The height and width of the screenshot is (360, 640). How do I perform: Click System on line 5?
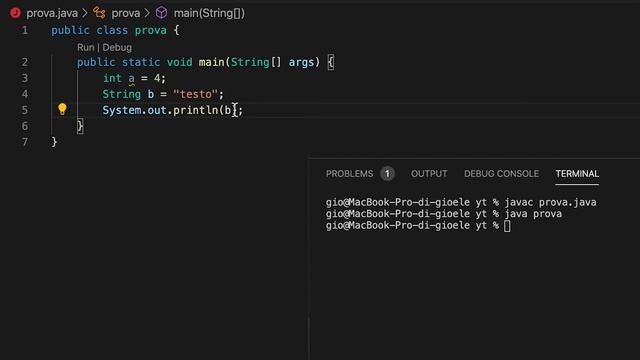pos(122,110)
